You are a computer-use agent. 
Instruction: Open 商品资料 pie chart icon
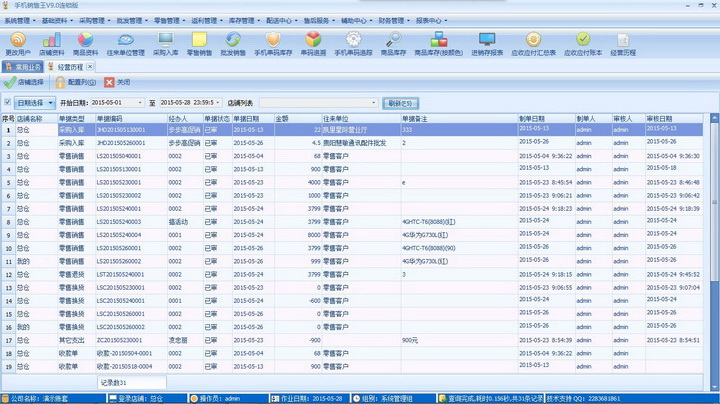pos(85,39)
